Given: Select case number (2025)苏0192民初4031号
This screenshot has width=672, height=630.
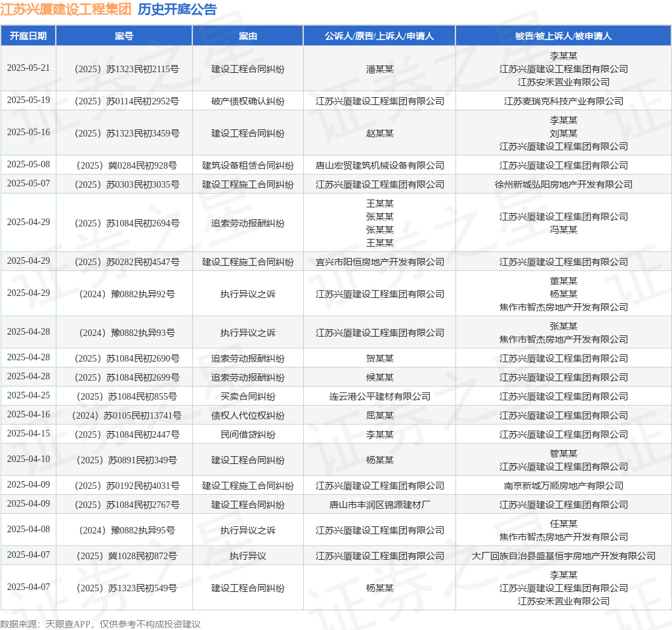Looking at the screenshot, I should tap(127, 486).
